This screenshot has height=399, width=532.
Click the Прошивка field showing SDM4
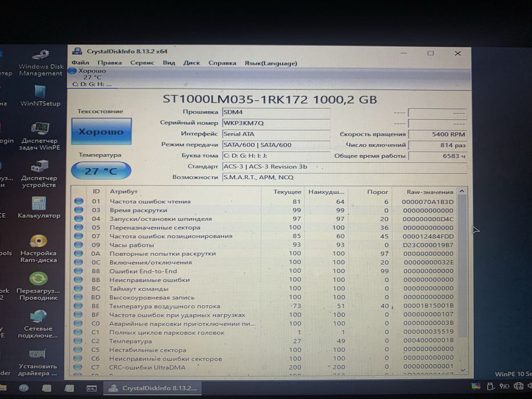tap(276, 112)
